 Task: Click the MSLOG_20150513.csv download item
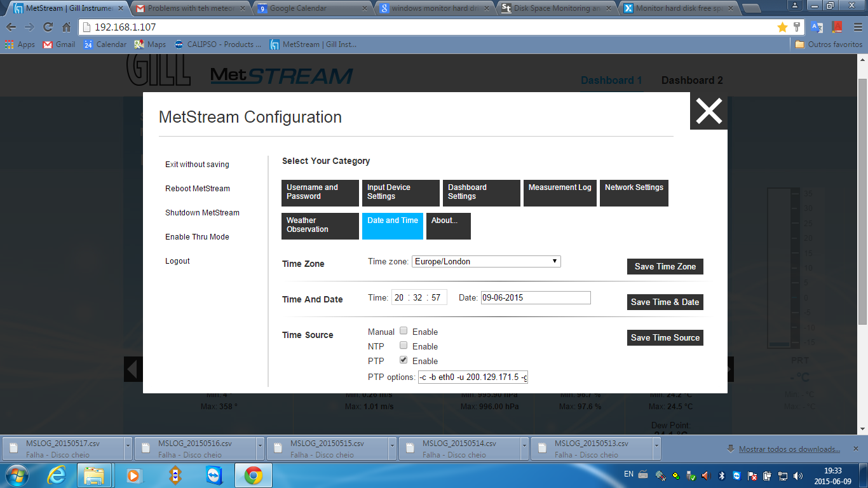tap(591, 449)
